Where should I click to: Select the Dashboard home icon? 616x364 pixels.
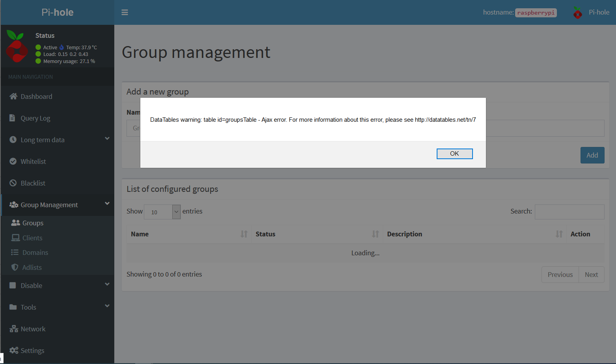tap(13, 96)
